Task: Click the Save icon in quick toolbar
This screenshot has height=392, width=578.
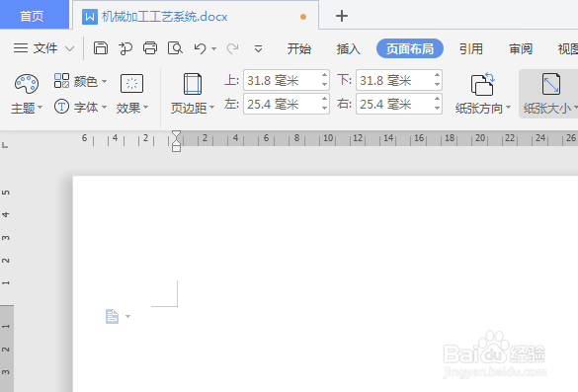Action: pyautogui.click(x=100, y=48)
